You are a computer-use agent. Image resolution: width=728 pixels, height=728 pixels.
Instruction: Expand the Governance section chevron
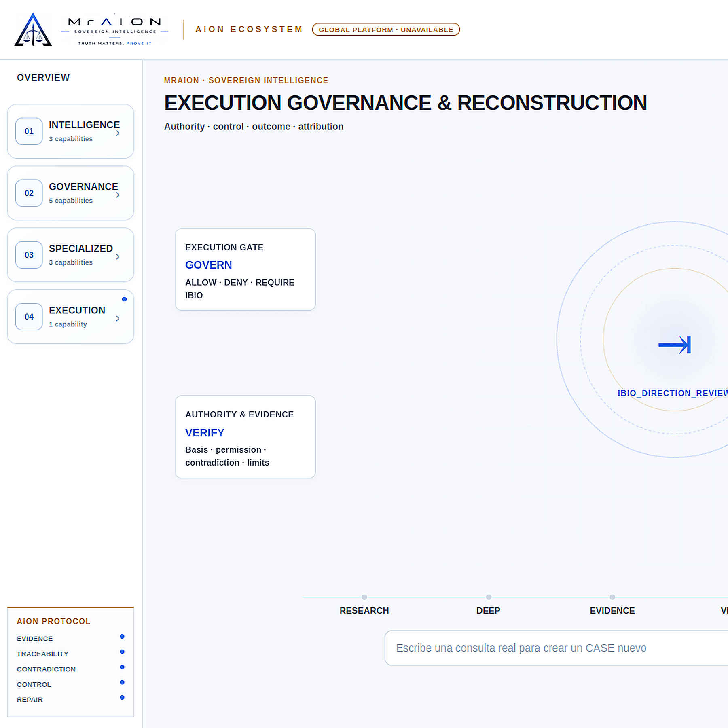pos(118,195)
